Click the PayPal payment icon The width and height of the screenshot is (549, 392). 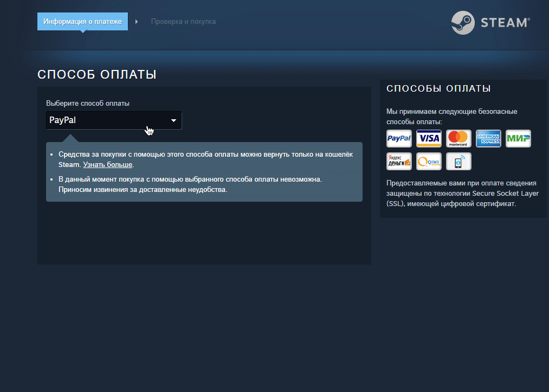pos(399,138)
